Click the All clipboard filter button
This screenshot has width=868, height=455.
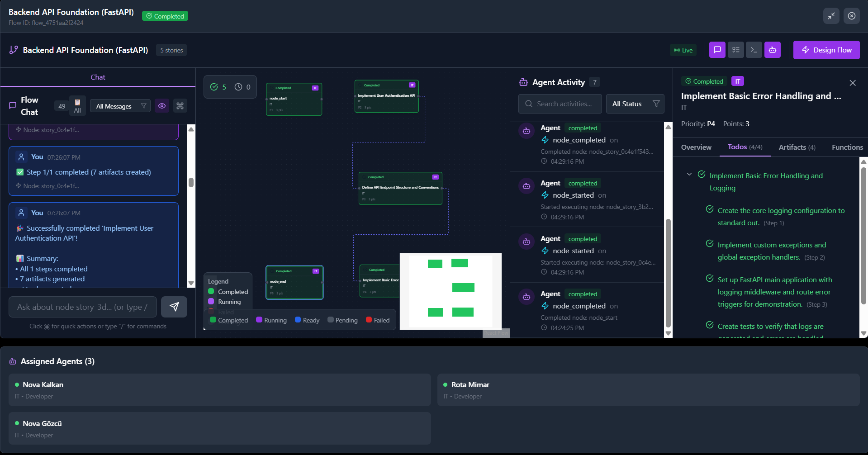point(77,106)
